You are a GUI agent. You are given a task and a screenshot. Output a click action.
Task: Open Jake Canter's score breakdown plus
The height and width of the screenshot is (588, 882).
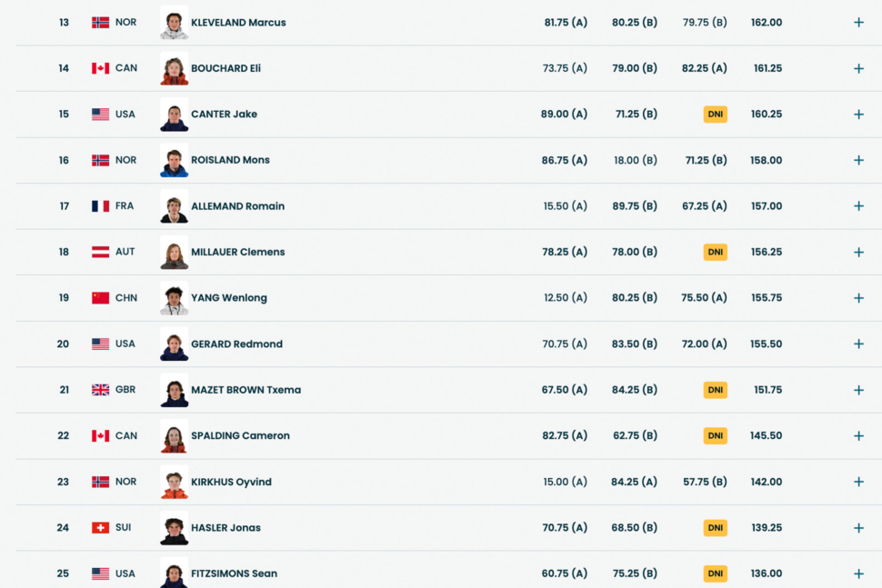point(858,115)
